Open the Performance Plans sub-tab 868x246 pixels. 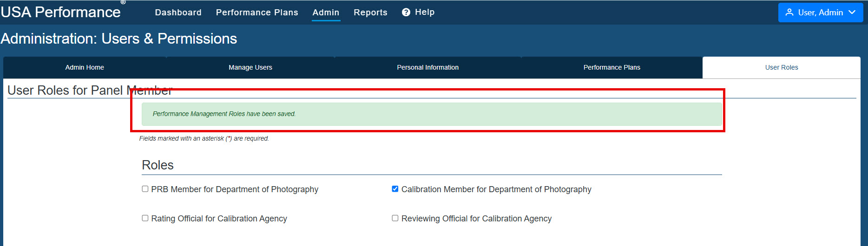612,67
